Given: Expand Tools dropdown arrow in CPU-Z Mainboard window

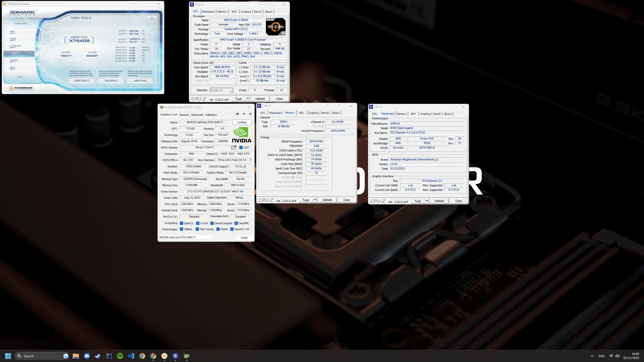Looking at the screenshot, I should coord(427,201).
